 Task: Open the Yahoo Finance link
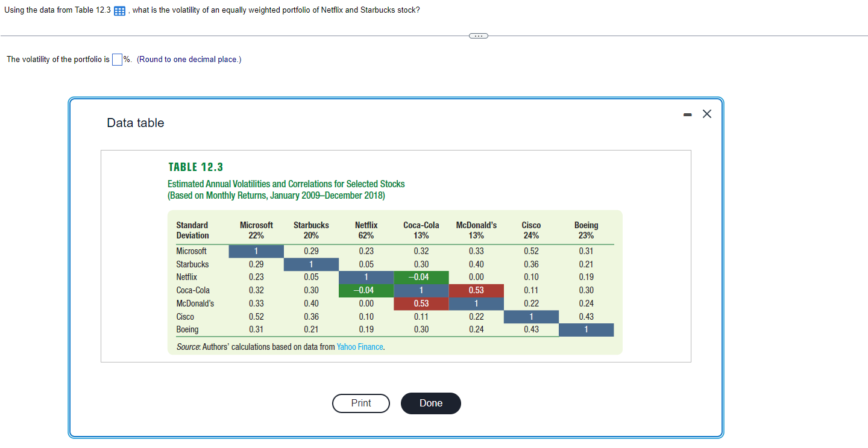(x=360, y=347)
